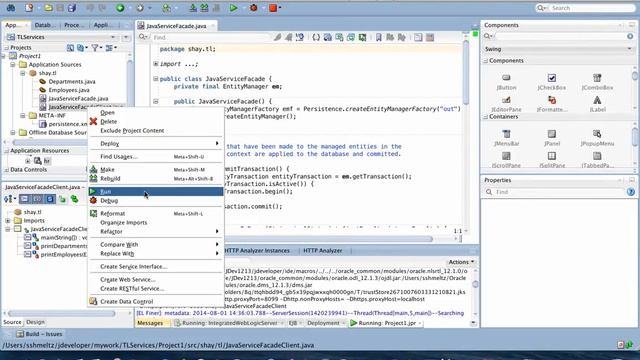Viewport: 640px width, 360px height.
Task: Toggle the first Structure filter button
Action: coord(24,199)
